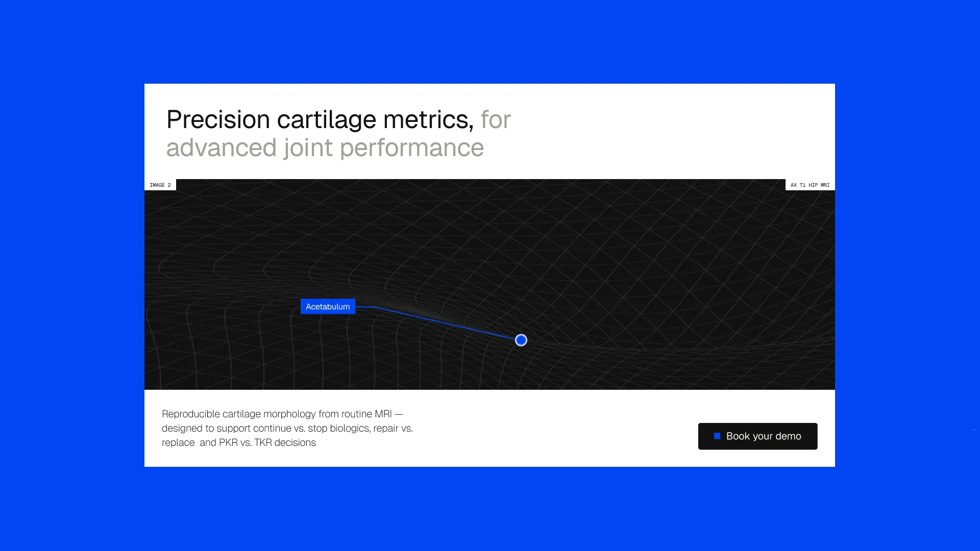
Task: Select the Acetabulum annotation label
Action: [x=328, y=307]
